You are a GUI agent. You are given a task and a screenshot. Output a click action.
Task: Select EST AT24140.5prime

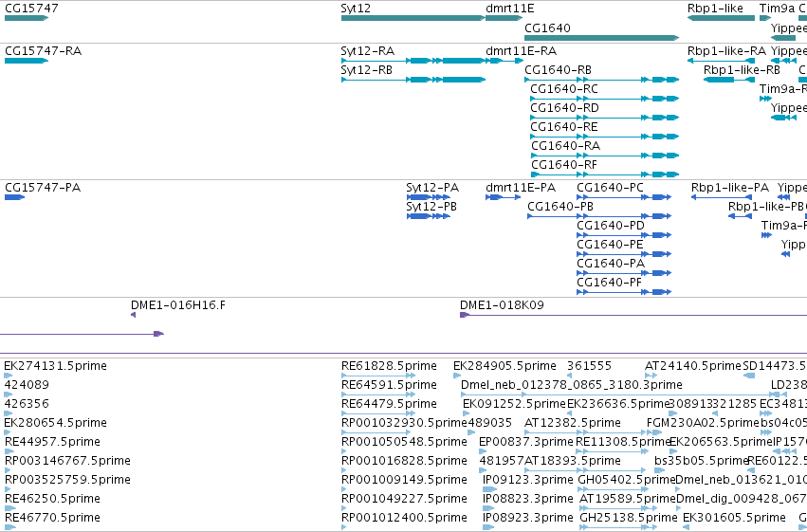coord(693,366)
